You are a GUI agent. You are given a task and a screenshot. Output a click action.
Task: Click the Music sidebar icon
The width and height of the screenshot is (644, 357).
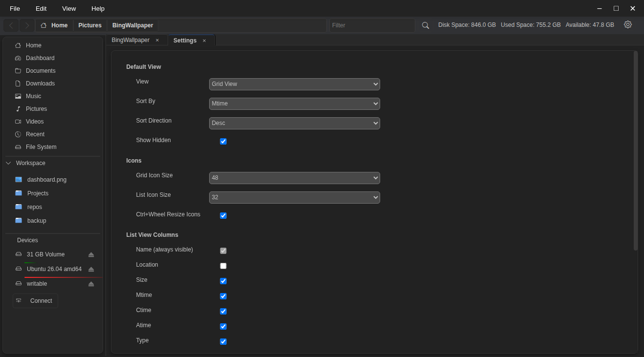18,96
